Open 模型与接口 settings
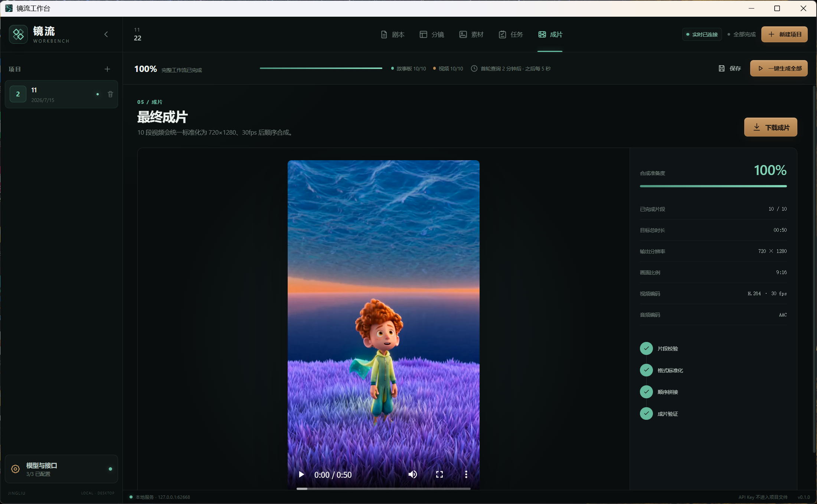817x504 pixels. coord(61,469)
